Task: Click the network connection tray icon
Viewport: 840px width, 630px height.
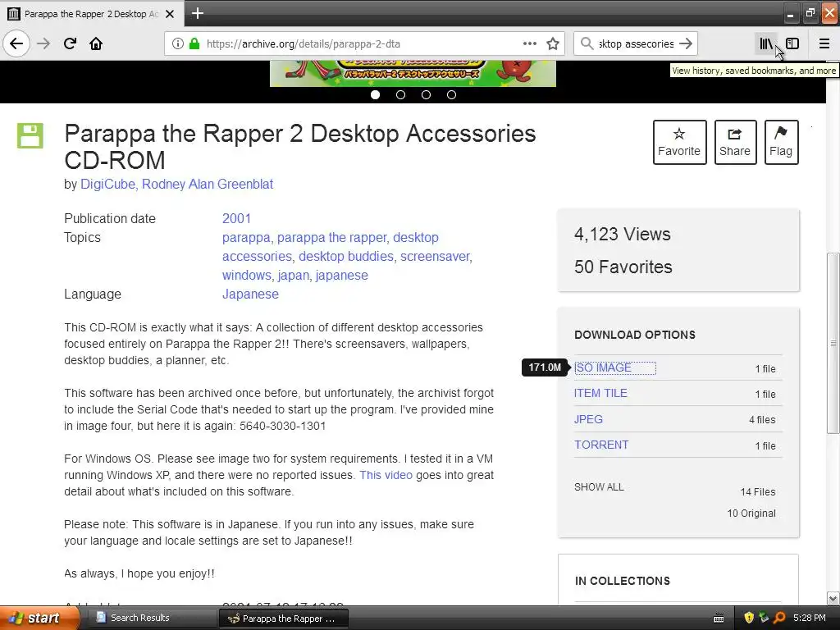Action: 764,619
